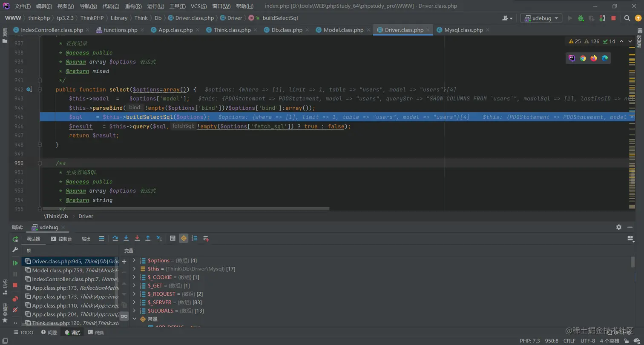
Task: Open debug panel settings gear icon
Action: 619,227
